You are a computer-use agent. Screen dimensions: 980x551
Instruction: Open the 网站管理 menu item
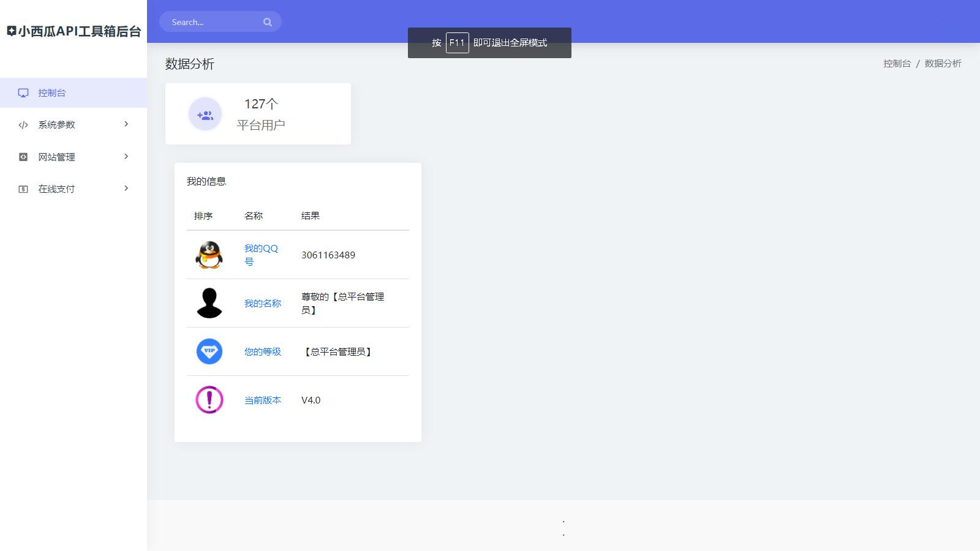click(73, 157)
